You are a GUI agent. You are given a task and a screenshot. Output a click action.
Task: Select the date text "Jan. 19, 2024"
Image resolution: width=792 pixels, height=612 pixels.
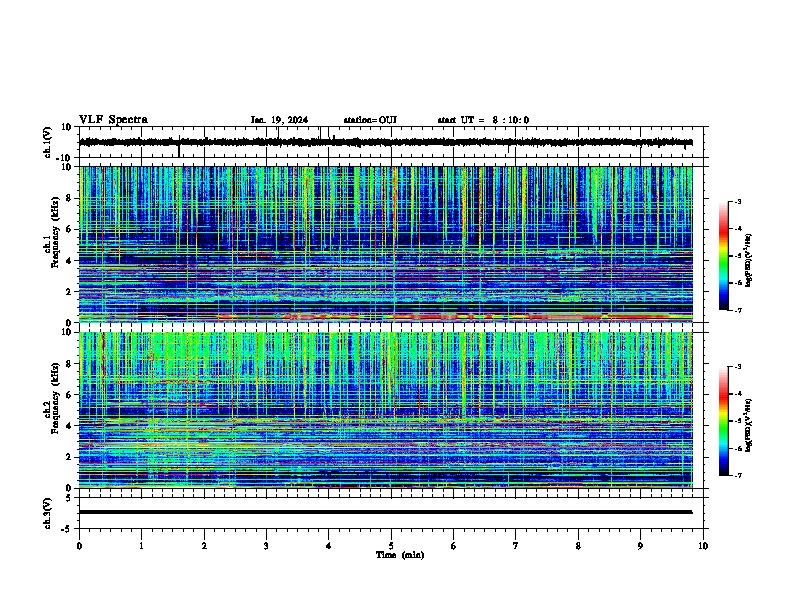click(x=279, y=120)
